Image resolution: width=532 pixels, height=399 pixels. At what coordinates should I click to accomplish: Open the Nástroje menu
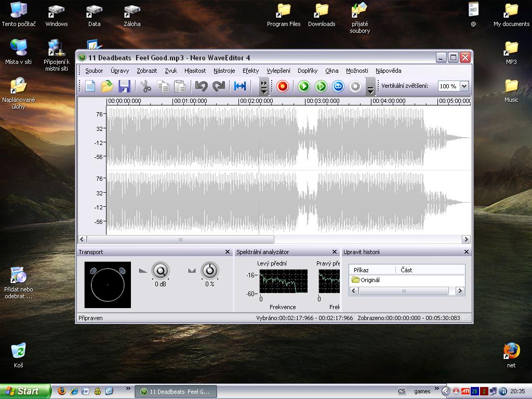tap(224, 71)
